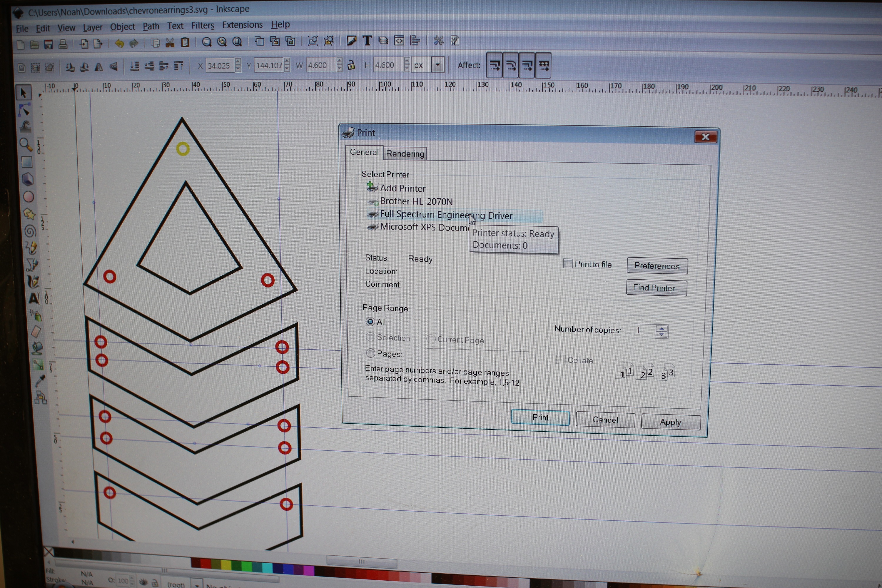Select the Selection radio button
This screenshot has height=588, width=882.
(x=370, y=337)
